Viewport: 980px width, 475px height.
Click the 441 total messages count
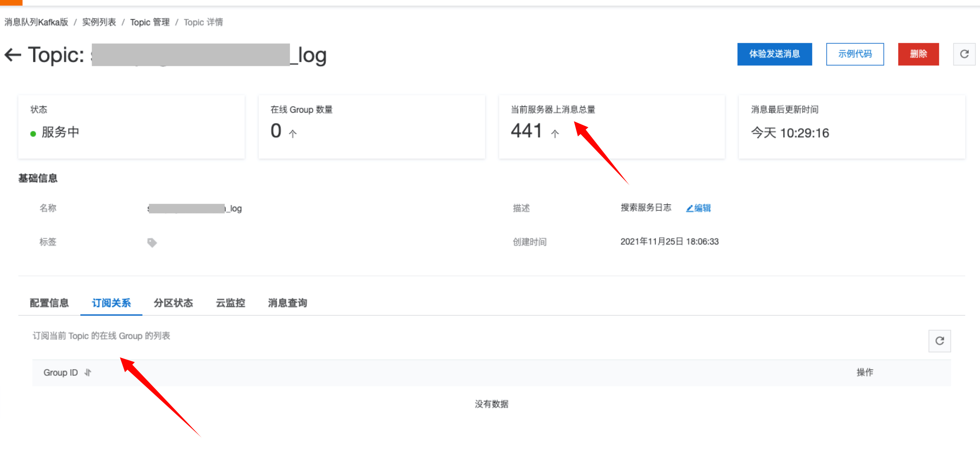click(x=526, y=131)
